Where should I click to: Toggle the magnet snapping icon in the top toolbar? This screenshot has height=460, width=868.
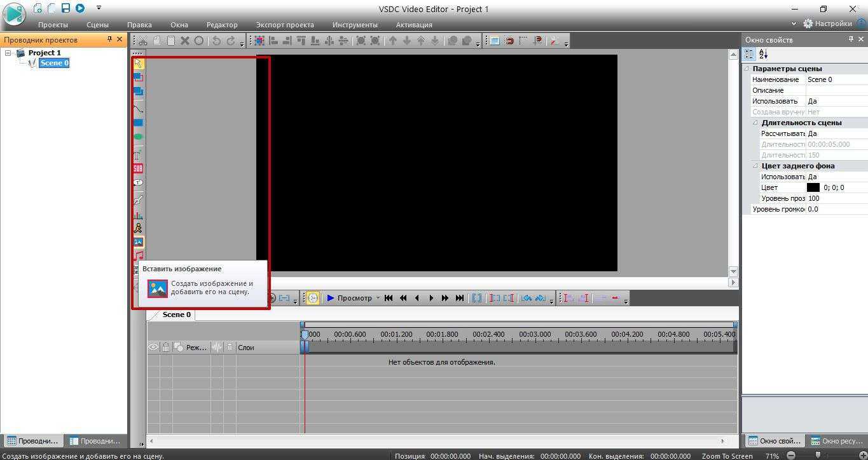(x=509, y=41)
